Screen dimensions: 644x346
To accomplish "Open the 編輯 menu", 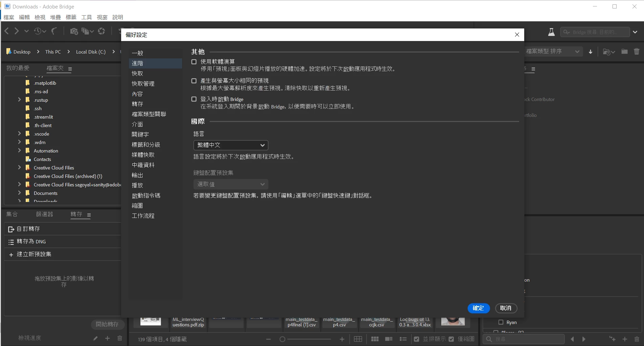I will pyautogui.click(x=24, y=17).
